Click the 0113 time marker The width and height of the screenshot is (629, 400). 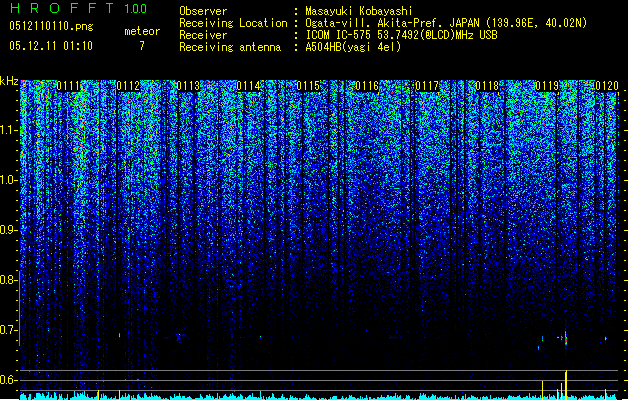point(188,86)
